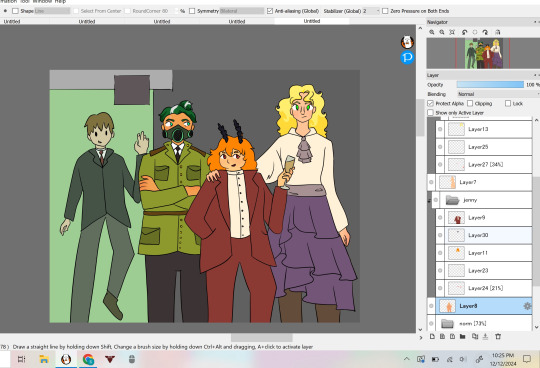Hide the jonny folder
Screen dimensions: 540x368
point(436,200)
